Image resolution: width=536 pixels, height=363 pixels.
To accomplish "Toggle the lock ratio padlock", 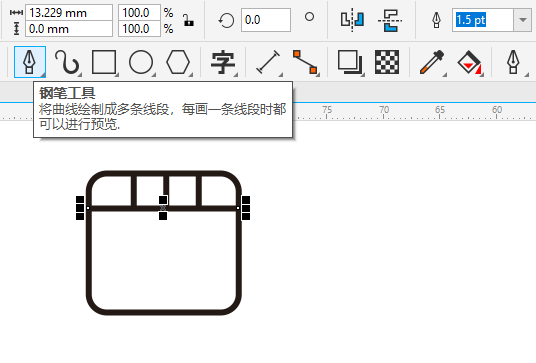I will tap(188, 20).
